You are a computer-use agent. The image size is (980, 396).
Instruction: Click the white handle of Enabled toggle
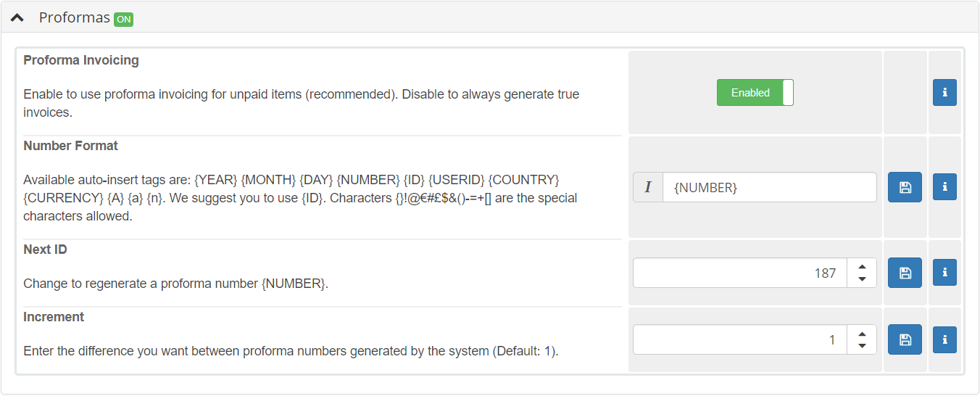788,93
